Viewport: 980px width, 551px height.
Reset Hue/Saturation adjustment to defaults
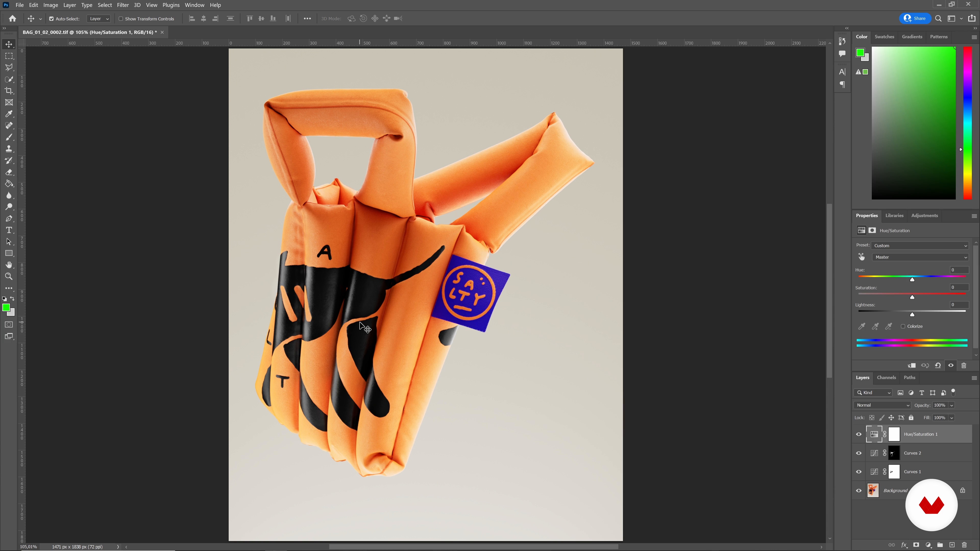pos(938,366)
